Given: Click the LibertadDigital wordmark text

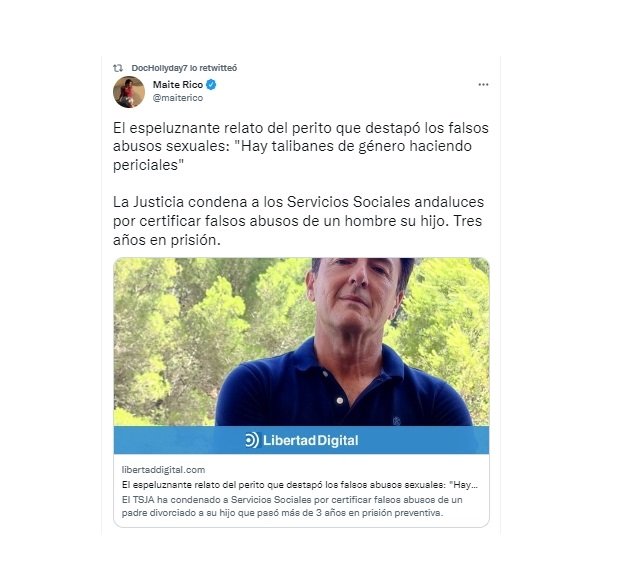Looking at the screenshot, I should (311, 440).
